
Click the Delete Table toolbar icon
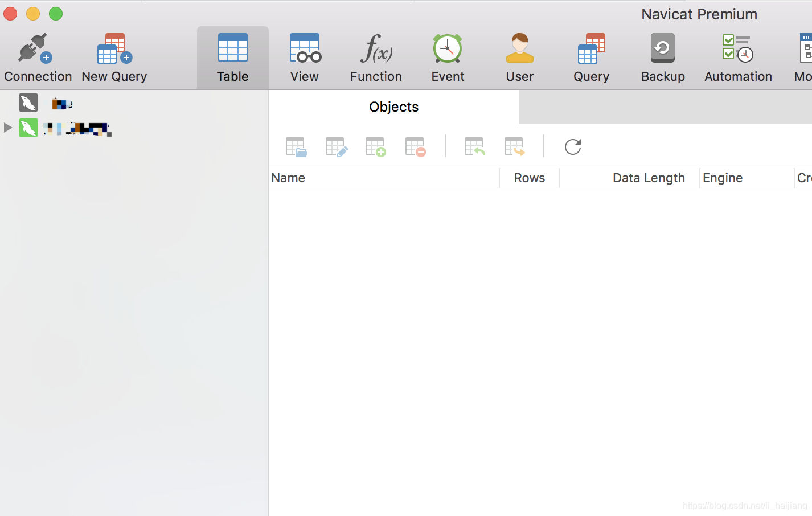pyautogui.click(x=416, y=147)
